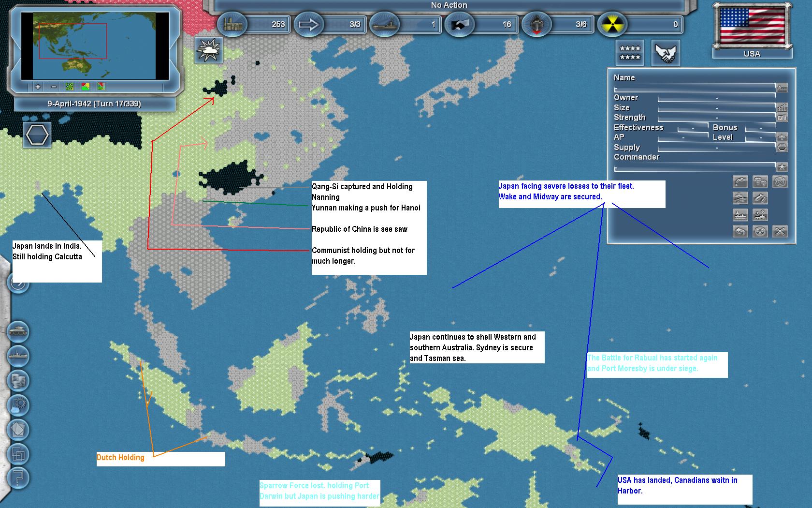Screen dimensions: 812x508
Task: Click the amphibious landing ship button
Action: [760, 215]
